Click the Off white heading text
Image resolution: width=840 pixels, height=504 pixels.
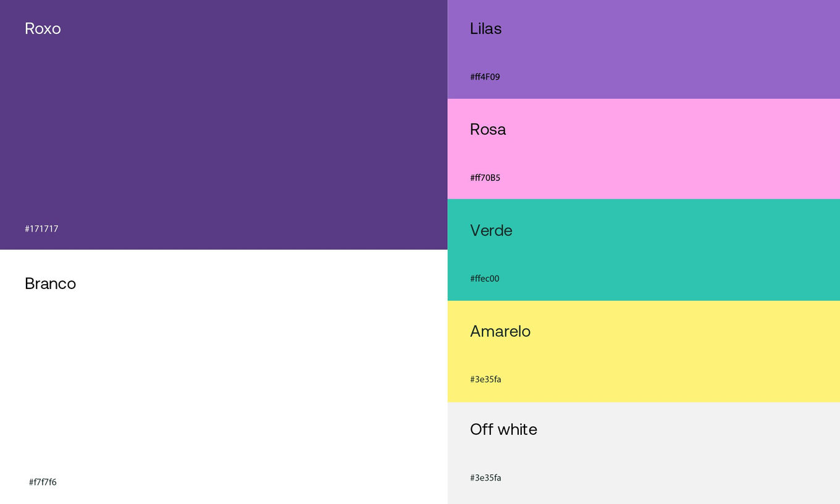[503, 429]
